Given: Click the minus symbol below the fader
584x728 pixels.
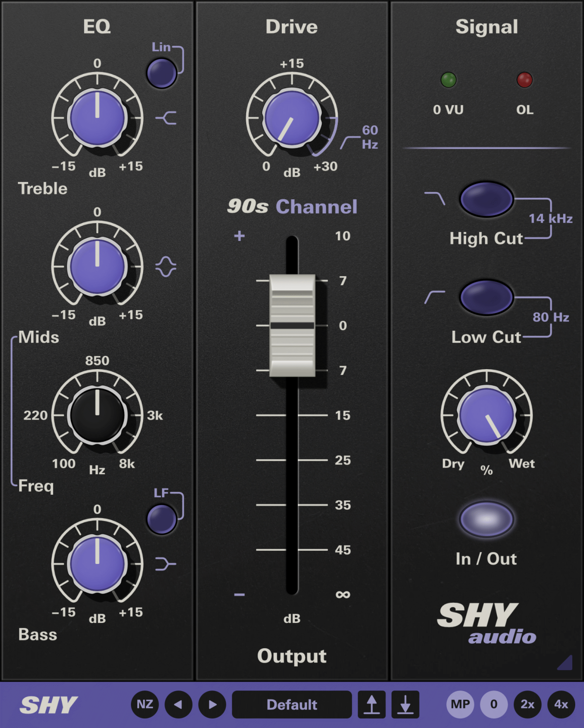Looking at the screenshot, I should tap(239, 595).
